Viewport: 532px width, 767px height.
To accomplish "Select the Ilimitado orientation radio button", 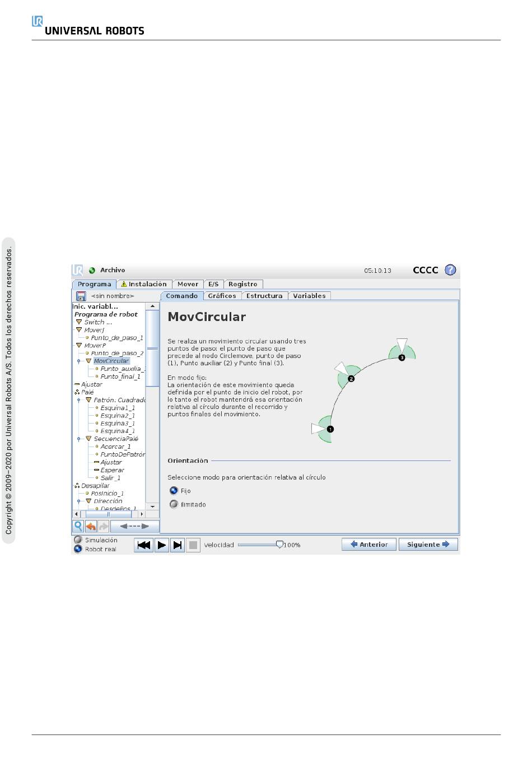I will [x=174, y=504].
